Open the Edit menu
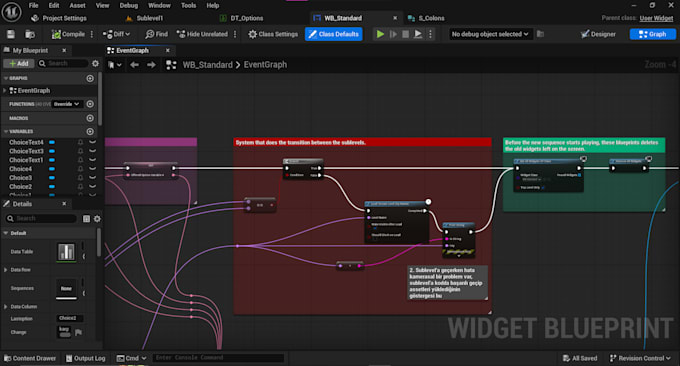 click(x=54, y=6)
